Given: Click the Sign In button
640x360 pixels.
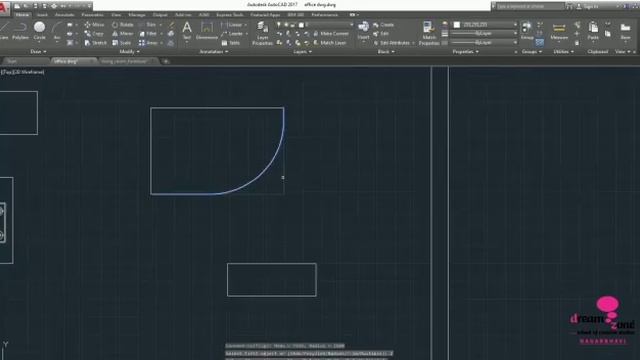Looking at the screenshot, I should click(x=589, y=7).
